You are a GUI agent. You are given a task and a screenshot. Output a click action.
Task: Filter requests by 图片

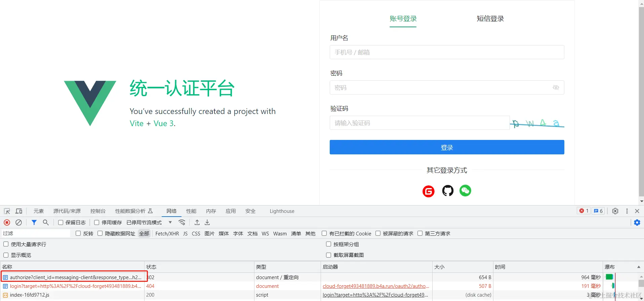pos(209,234)
